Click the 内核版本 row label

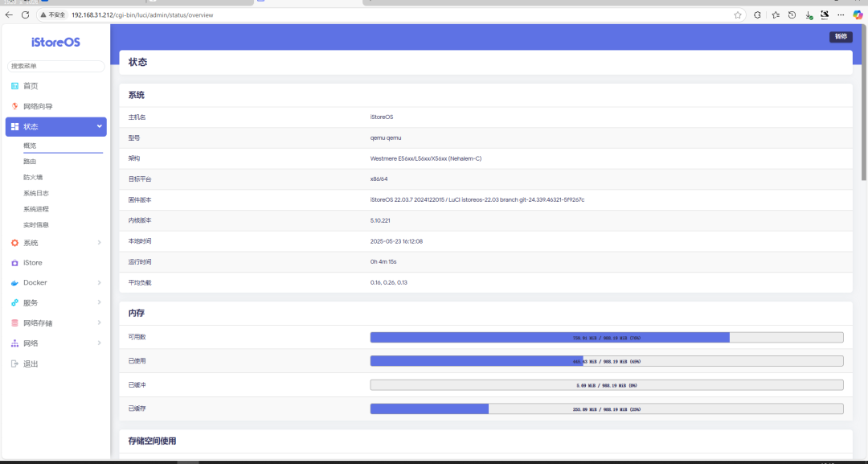click(x=140, y=220)
